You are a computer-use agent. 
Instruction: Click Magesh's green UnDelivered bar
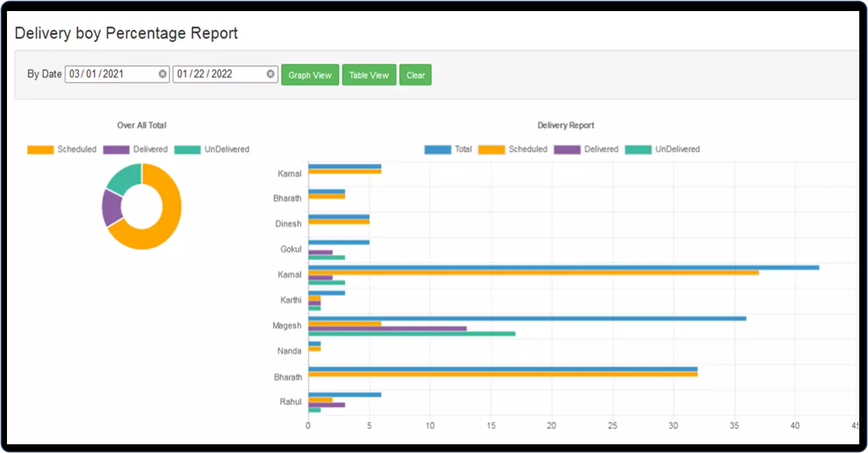pyautogui.click(x=411, y=334)
